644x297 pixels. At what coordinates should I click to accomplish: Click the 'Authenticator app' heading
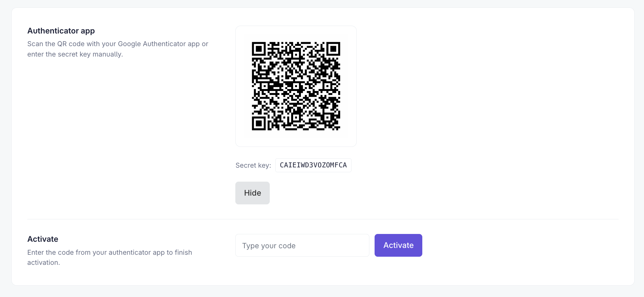tap(61, 31)
